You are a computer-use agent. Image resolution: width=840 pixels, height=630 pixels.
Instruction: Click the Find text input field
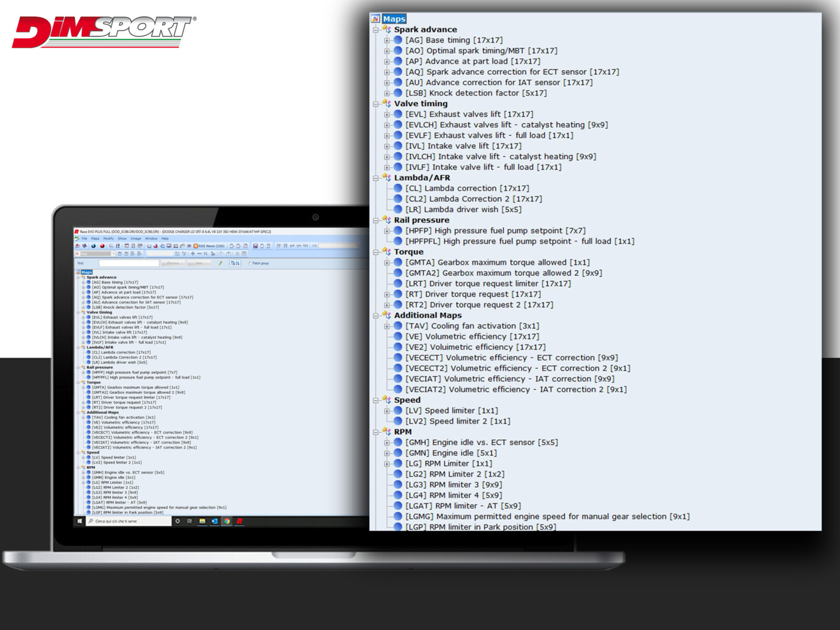coord(128,263)
